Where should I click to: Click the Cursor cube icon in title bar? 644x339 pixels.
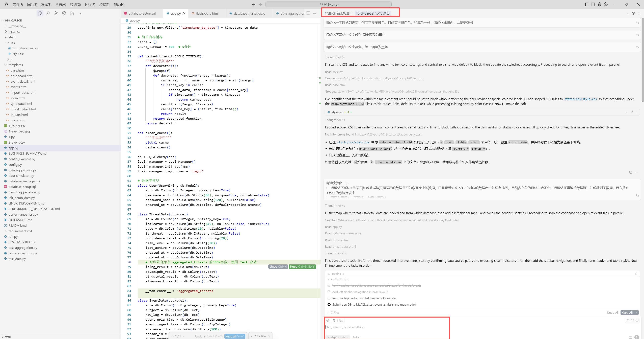[x=600, y=4]
